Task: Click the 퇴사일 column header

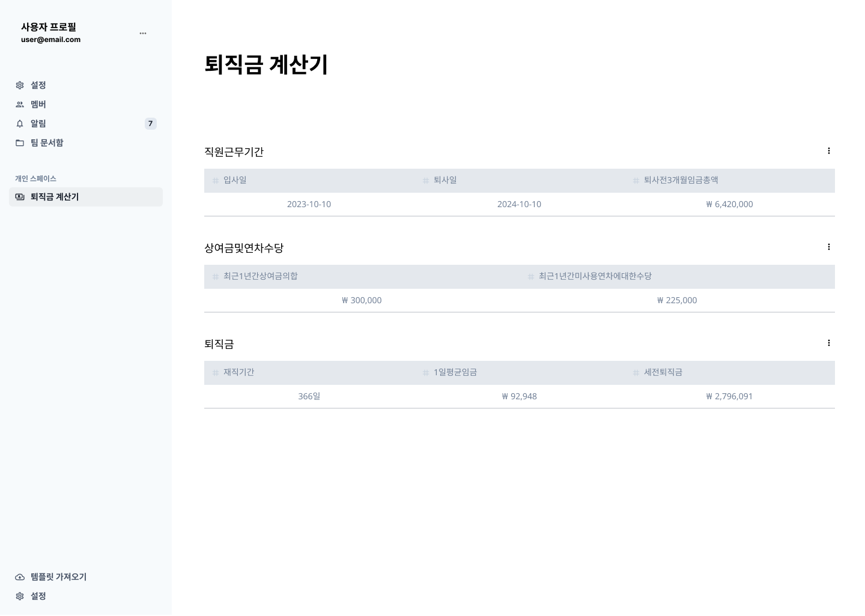Action: coord(520,181)
